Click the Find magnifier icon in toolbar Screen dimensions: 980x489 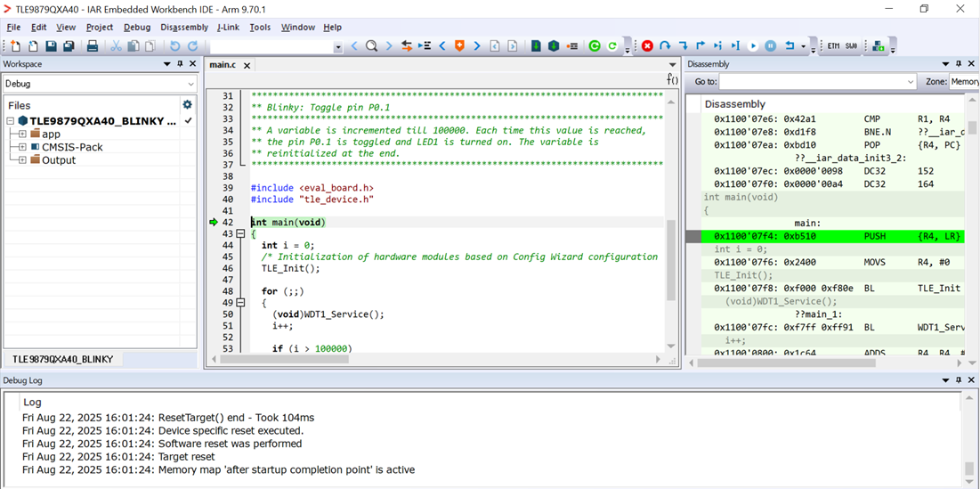pyautogui.click(x=371, y=46)
